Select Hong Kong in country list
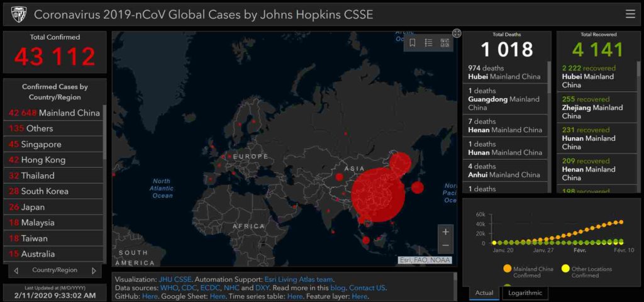This screenshot has height=302, width=644. pyautogui.click(x=53, y=160)
